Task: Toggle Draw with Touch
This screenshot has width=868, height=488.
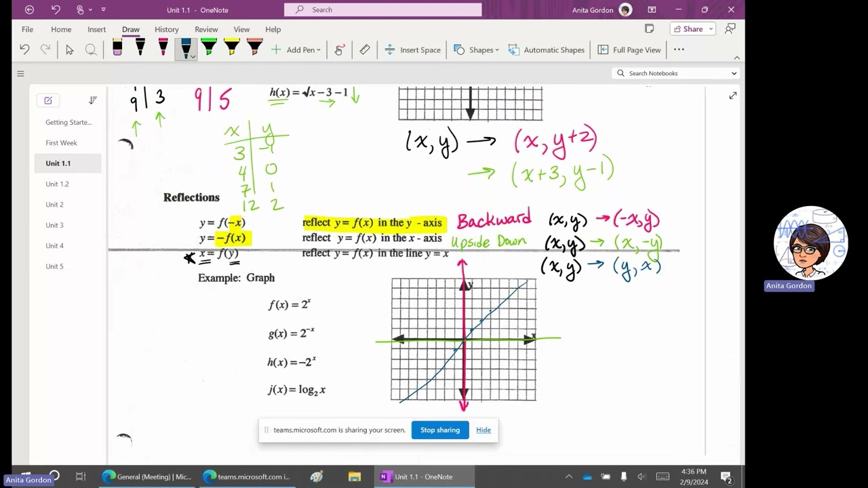Action: point(340,49)
